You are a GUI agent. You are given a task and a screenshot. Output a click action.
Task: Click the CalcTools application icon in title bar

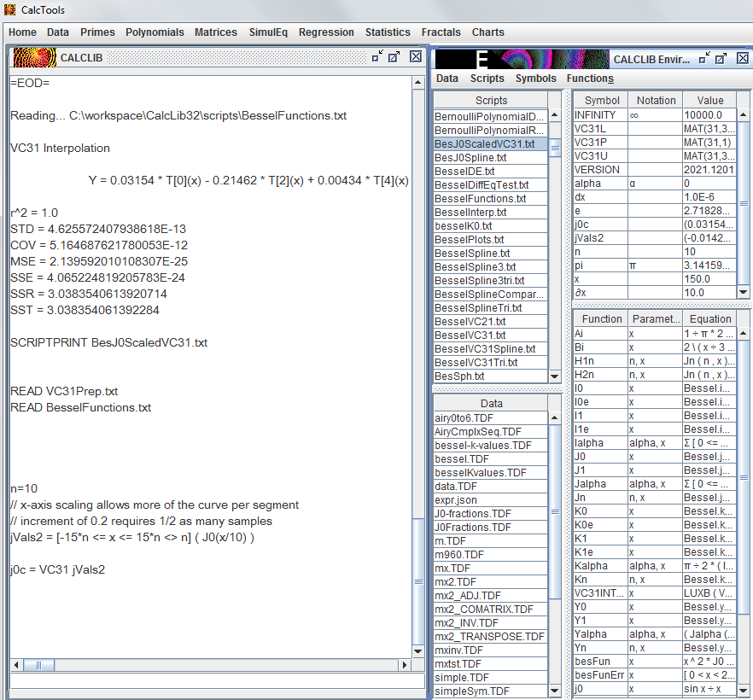click(9, 9)
